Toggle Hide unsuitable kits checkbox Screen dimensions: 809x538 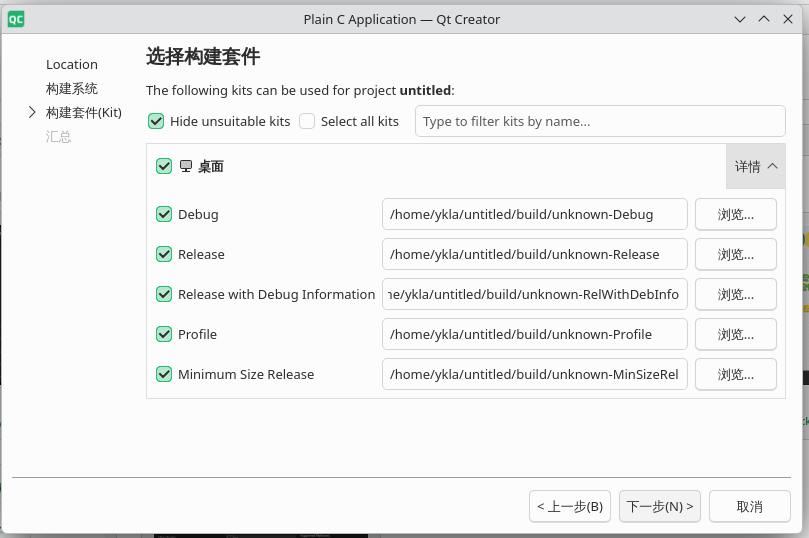point(156,121)
